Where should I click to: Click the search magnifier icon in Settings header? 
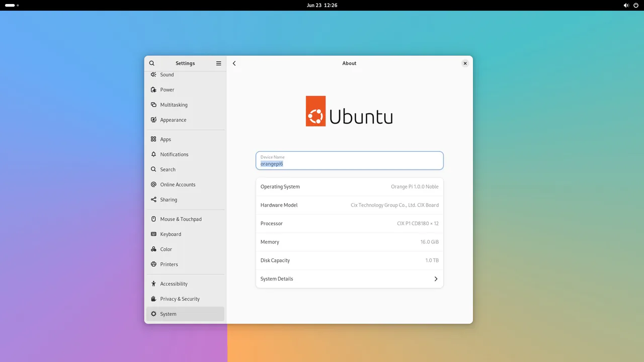point(152,63)
